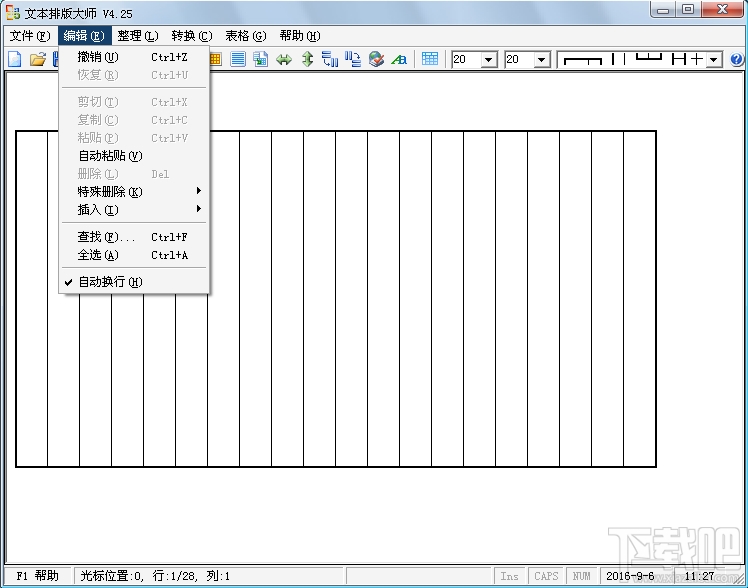Open the 整理 menu
The image size is (748, 588).
tap(138, 36)
